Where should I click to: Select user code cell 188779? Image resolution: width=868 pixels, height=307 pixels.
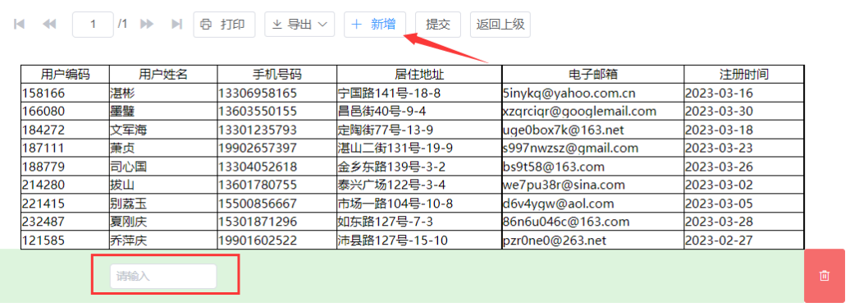click(66, 167)
